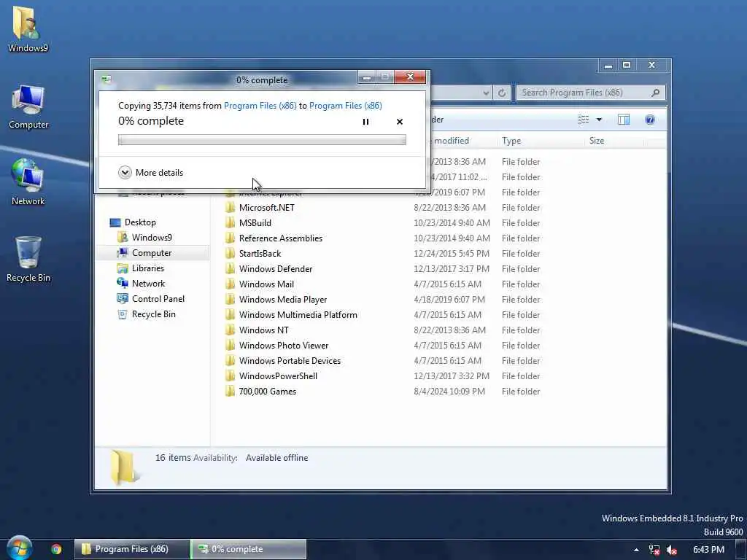This screenshot has width=747, height=560.
Task: Switch to 0% complete taskbar button
Action: pos(248,549)
